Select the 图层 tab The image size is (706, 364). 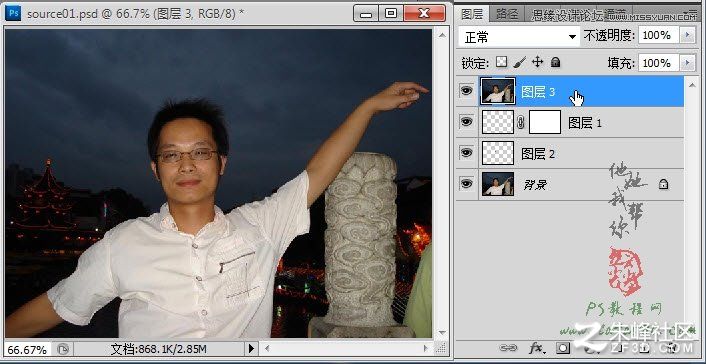coord(472,14)
